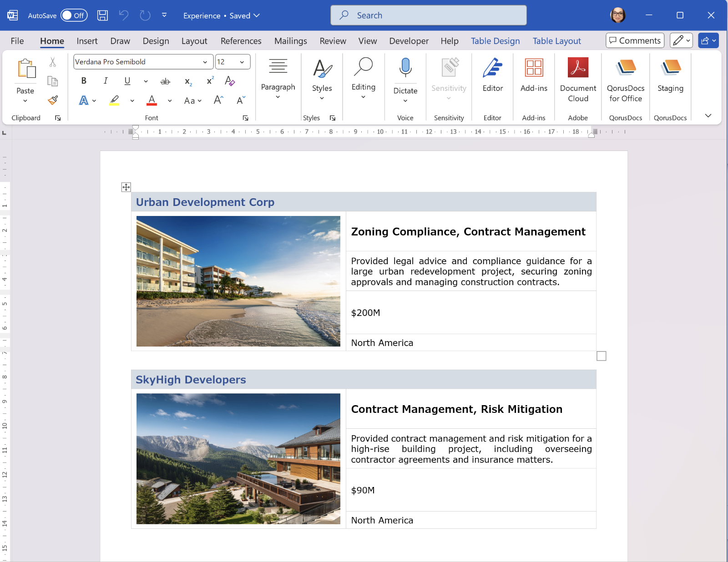The width and height of the screenshot is (728, 562).
Task: Expand font color options arrow
Action: (x=170, y=100)
